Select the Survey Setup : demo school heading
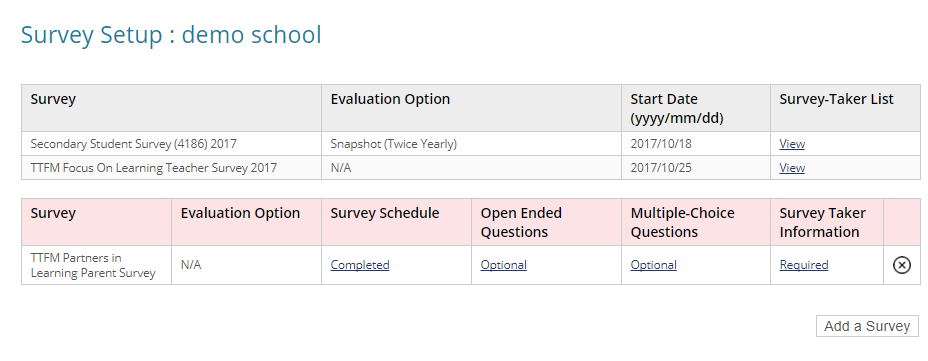 click(171, 35)
